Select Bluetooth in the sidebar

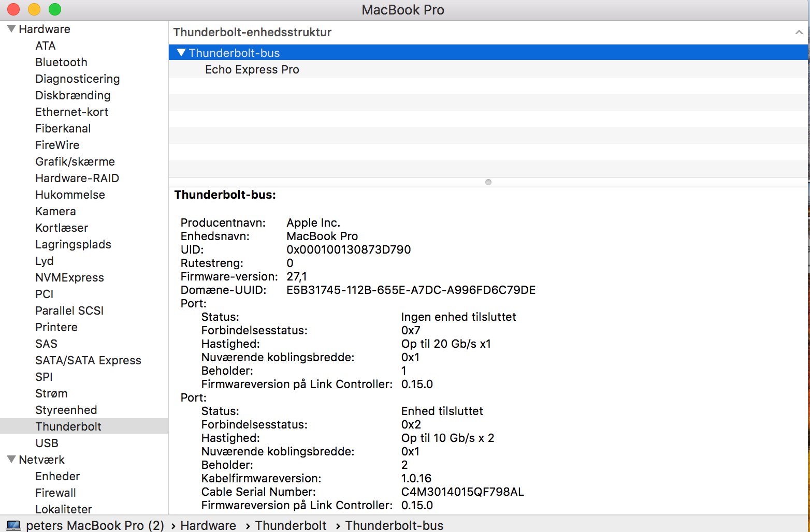61,62
